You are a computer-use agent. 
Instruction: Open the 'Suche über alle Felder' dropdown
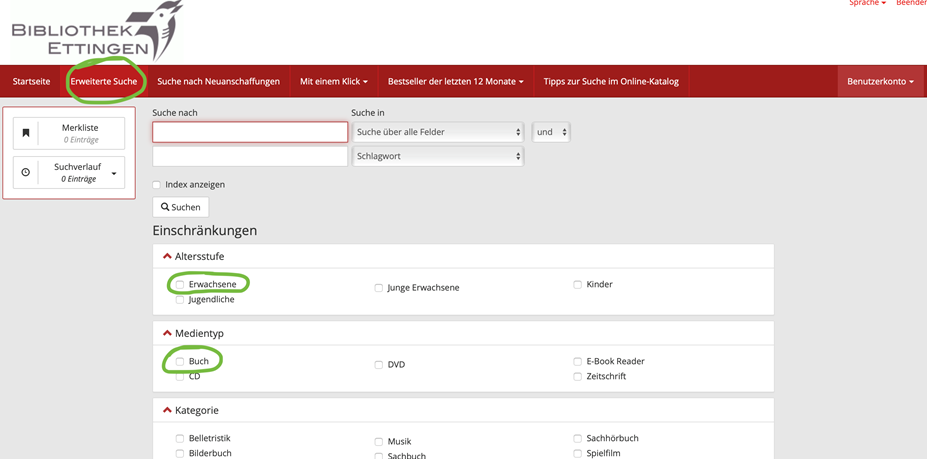(x=438, y=132)
